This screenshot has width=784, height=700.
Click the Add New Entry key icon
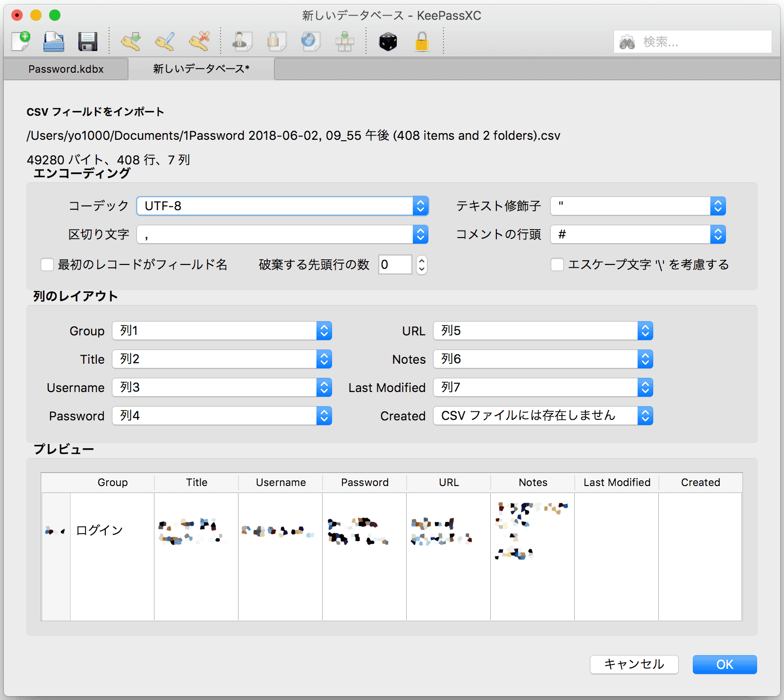click(x=131, y=42)
